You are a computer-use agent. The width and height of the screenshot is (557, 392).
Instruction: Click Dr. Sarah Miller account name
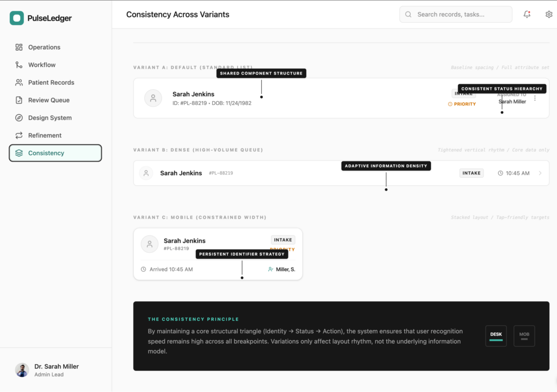tap(57, 366)
